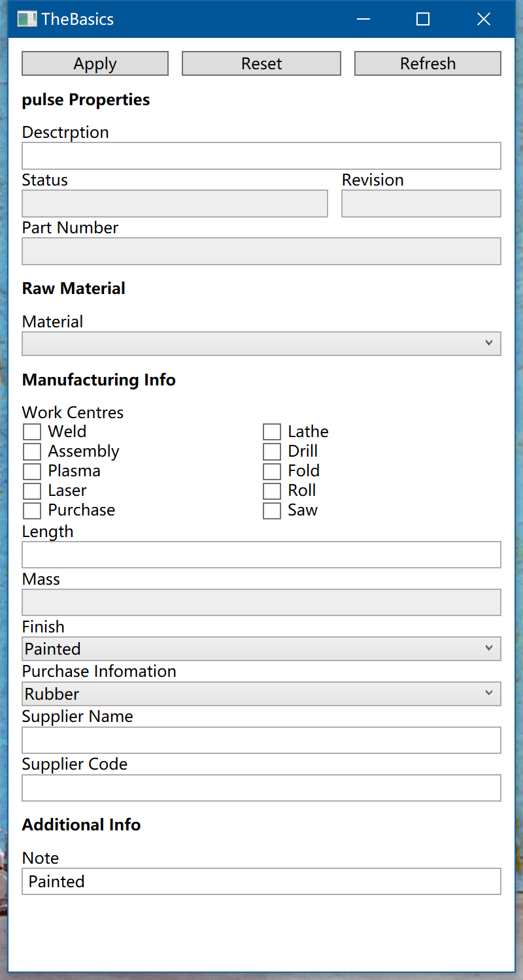The image size is (523, 980).
Task: Tick the Assembly checkbox
Action: pos(32,451)
